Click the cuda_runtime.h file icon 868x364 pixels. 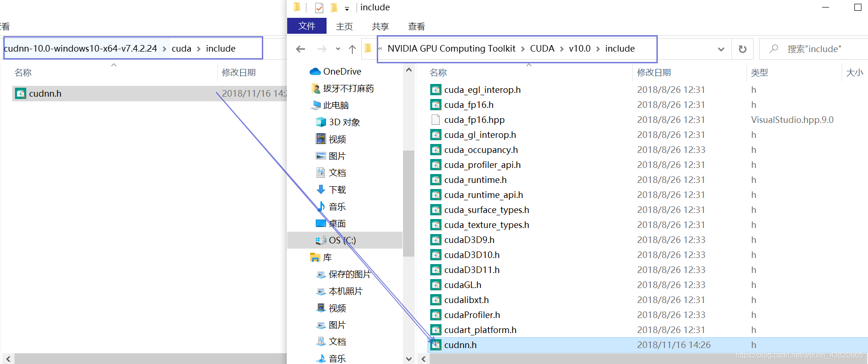click(435, 180)
